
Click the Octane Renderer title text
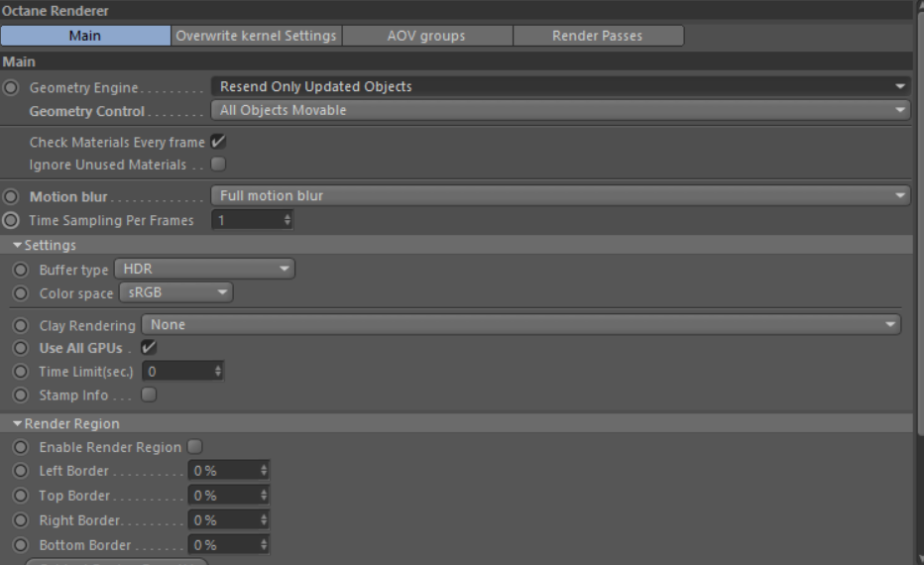click(56, 11)
